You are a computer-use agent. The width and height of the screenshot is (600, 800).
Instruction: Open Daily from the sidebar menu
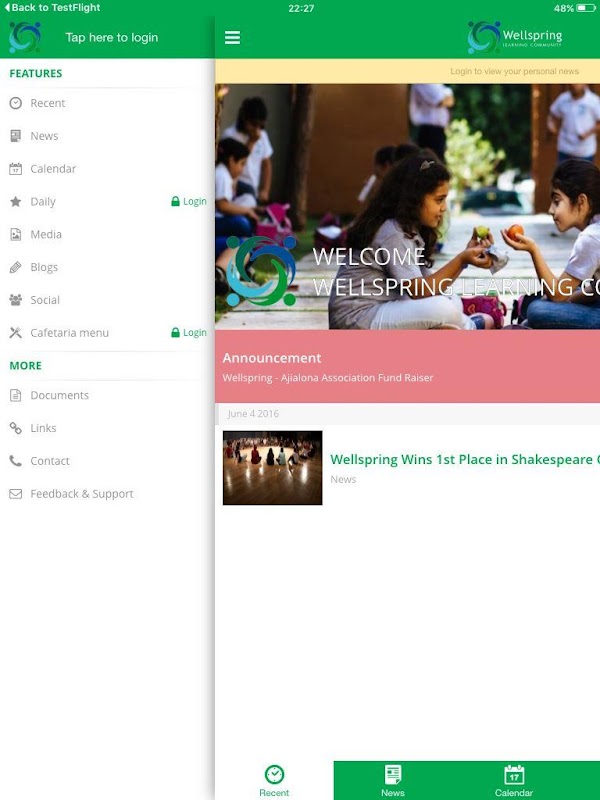(x=107, y=202)
